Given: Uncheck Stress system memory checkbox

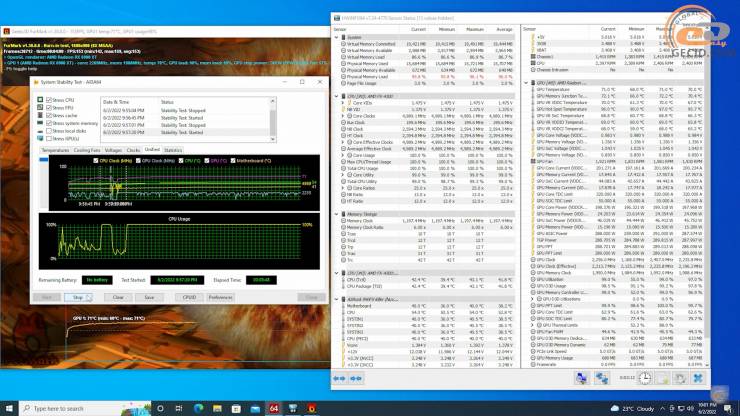Looking at the screenshot, I should coord(49,123).
